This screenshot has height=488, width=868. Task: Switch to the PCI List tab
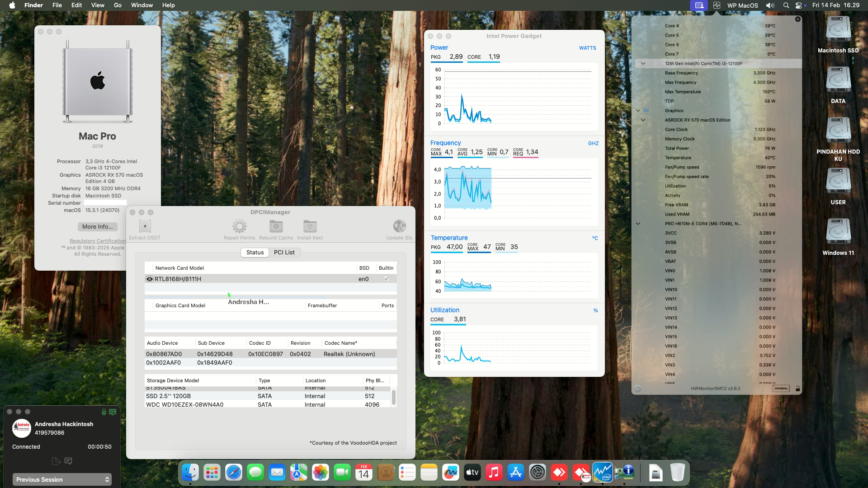click(x=284, y=253)
